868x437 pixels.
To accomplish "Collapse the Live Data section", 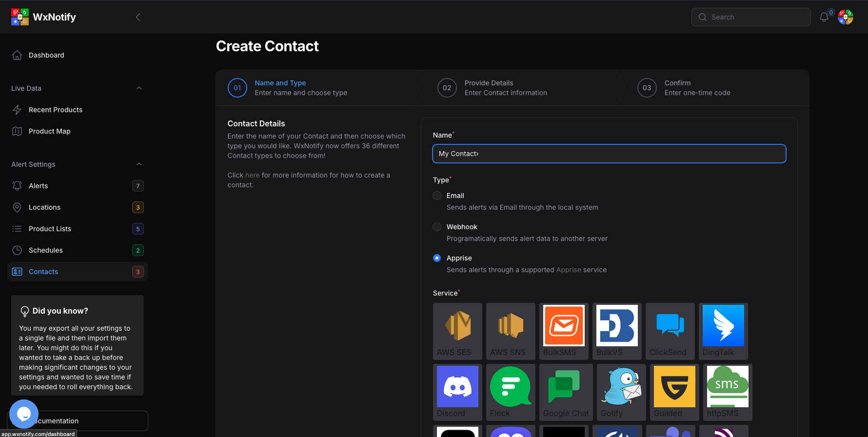I will pos(139,88).
